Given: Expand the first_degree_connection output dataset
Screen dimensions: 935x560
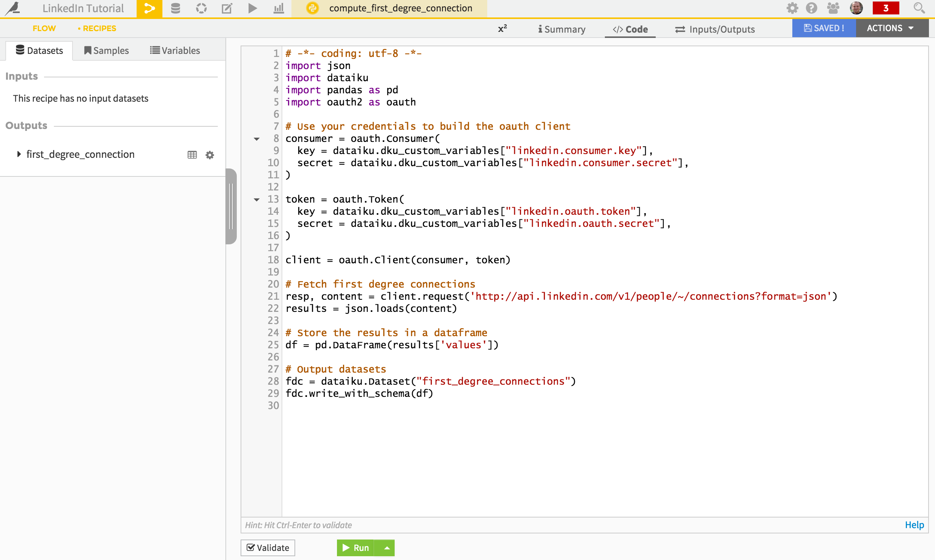Looking at the screenshot, I should 19,154.
